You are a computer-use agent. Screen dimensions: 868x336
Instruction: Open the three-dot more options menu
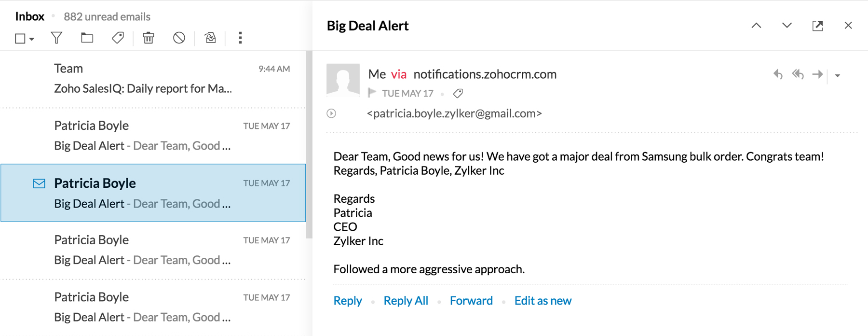(240, 38)
